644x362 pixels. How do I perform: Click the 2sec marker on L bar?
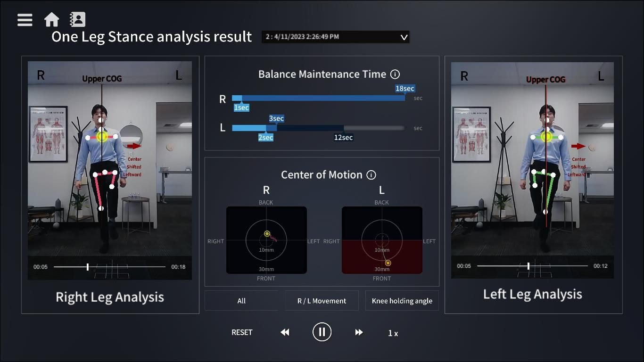point(266,138)
